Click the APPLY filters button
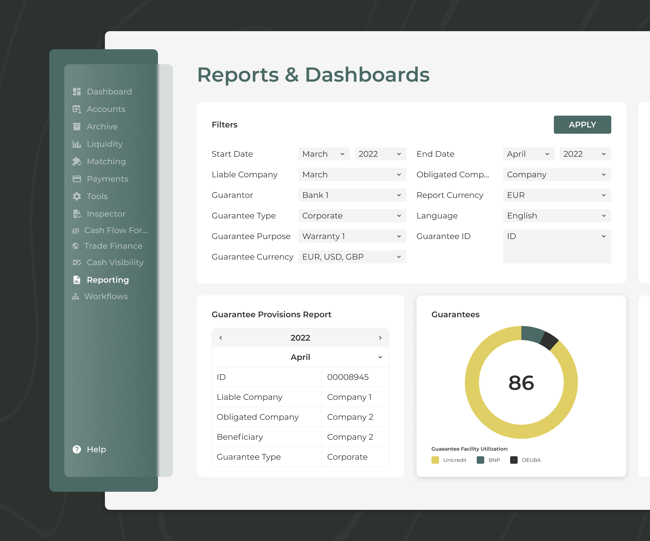Image resolution: width=650 pixels, height=541 pixels. (582, 125)
